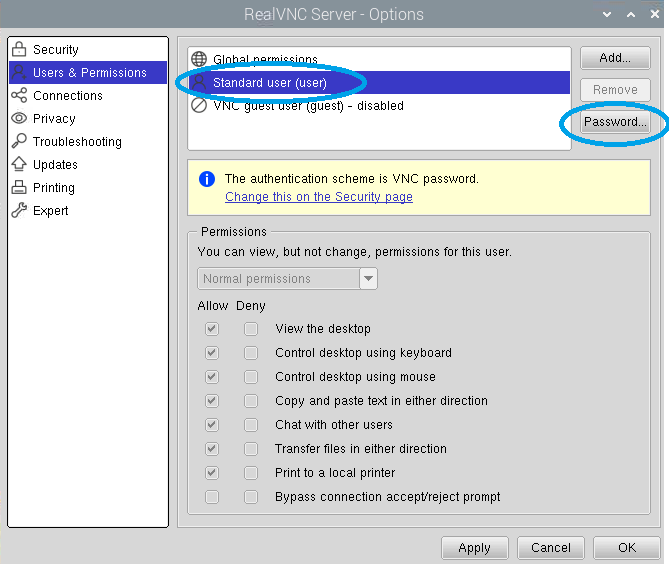The width and height of the screenshot is (669, 564).
Task: Select Global permissions entry
Action: (x=379, y=59)
